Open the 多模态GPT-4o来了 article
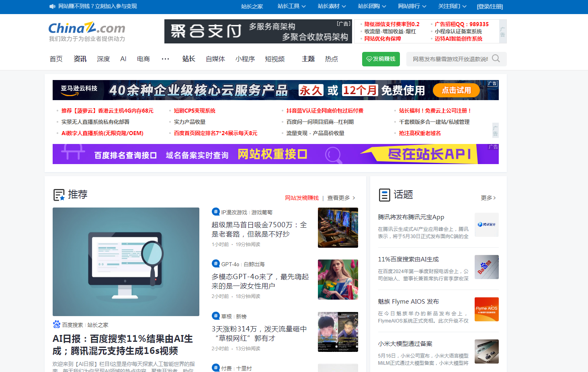The height and width of the screenshot is (372, 588). pos(260,281)
